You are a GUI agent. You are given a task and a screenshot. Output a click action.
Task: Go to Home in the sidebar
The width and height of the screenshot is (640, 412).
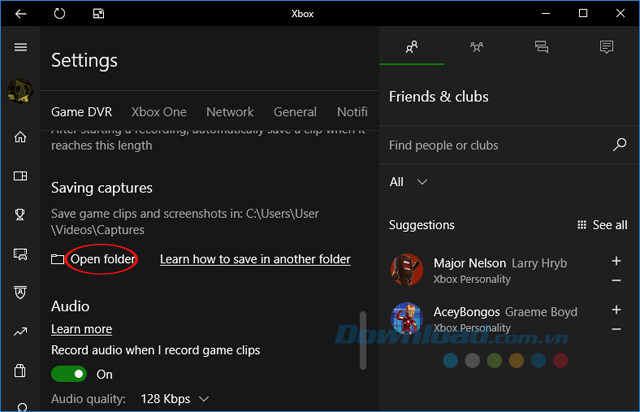20,138
